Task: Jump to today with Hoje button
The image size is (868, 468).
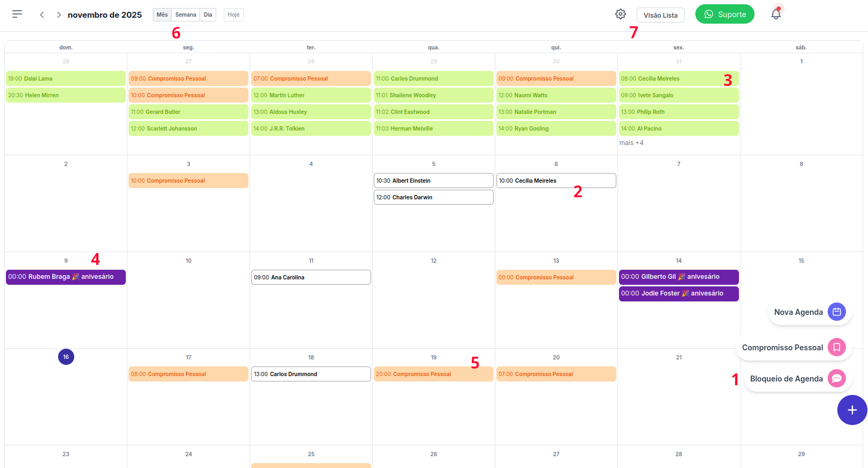Action: [233, 15]
